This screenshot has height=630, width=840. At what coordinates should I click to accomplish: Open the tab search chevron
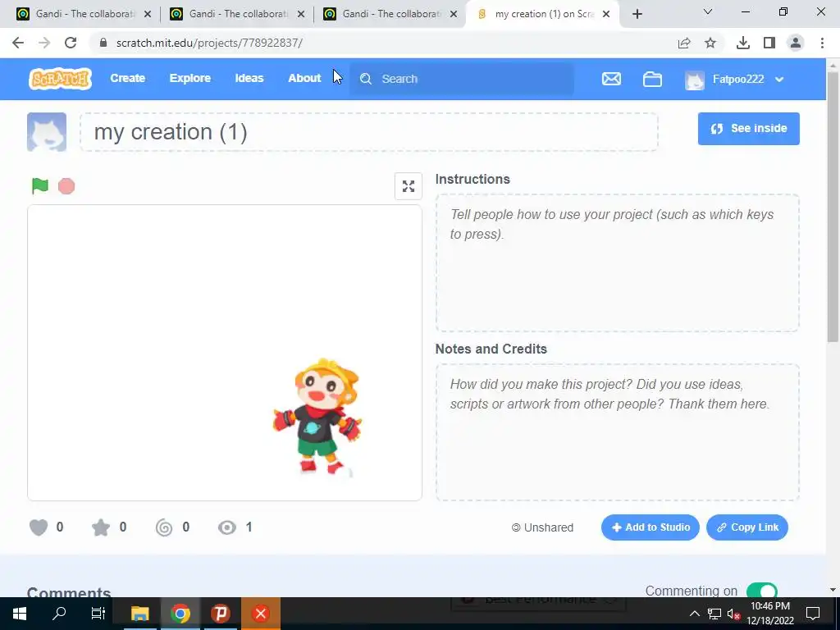tap(708, 11)
